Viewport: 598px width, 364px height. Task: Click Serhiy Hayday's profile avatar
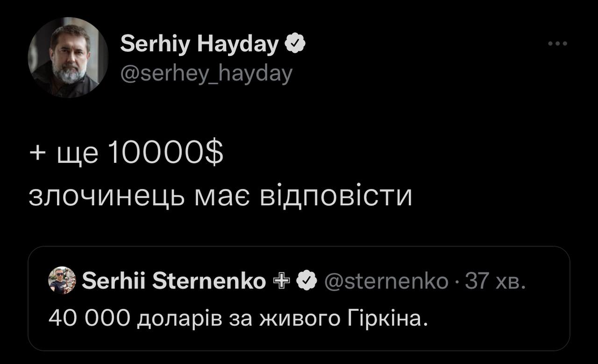pos(68,57)
